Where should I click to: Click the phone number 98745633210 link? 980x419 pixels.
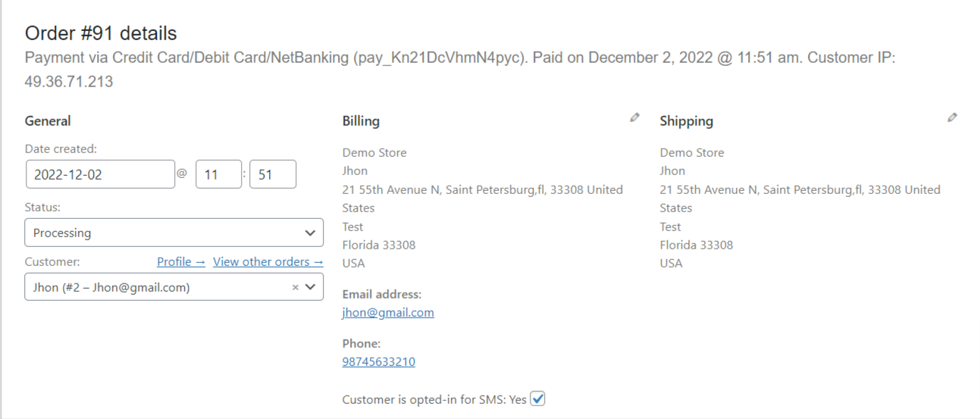click(x=378, y=361)
